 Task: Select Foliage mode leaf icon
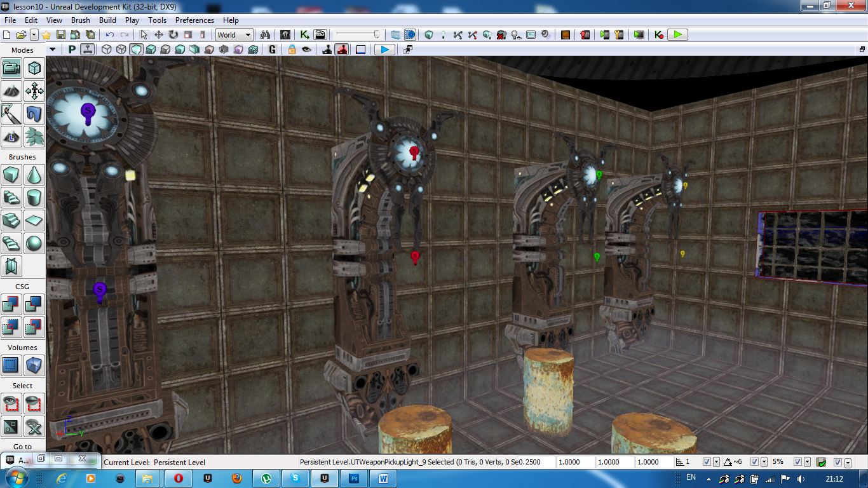34,136
